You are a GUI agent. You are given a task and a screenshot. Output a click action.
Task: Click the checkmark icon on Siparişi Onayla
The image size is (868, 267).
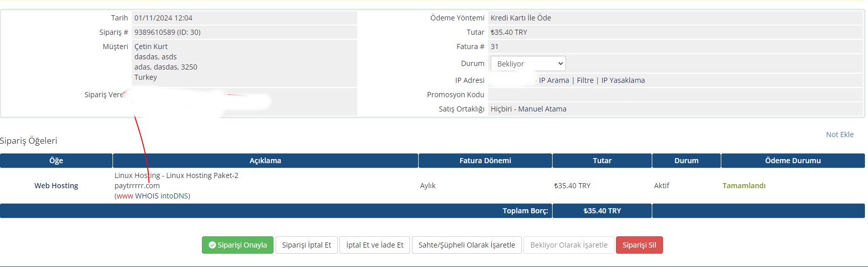pyautogui.click(x=212, y=245)
